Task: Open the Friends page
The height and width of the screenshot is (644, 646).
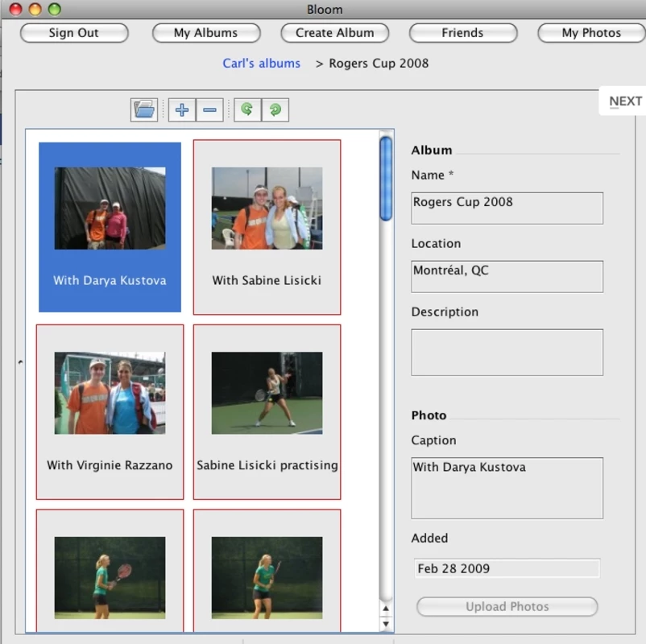Action: [x=463, y=33]
